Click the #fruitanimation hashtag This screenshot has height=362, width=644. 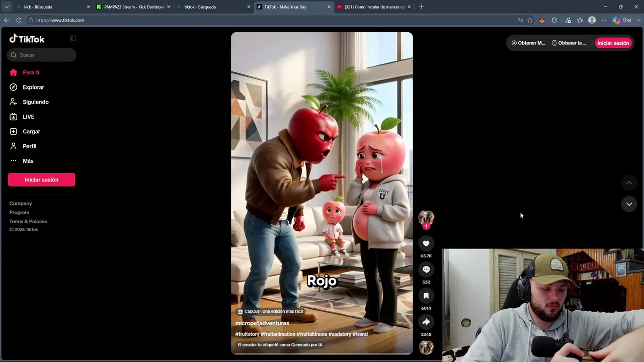(x=278, y=334)
